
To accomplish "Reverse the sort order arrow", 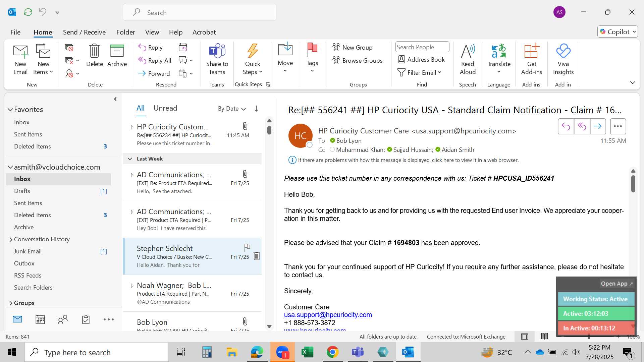I will [256, 109].
